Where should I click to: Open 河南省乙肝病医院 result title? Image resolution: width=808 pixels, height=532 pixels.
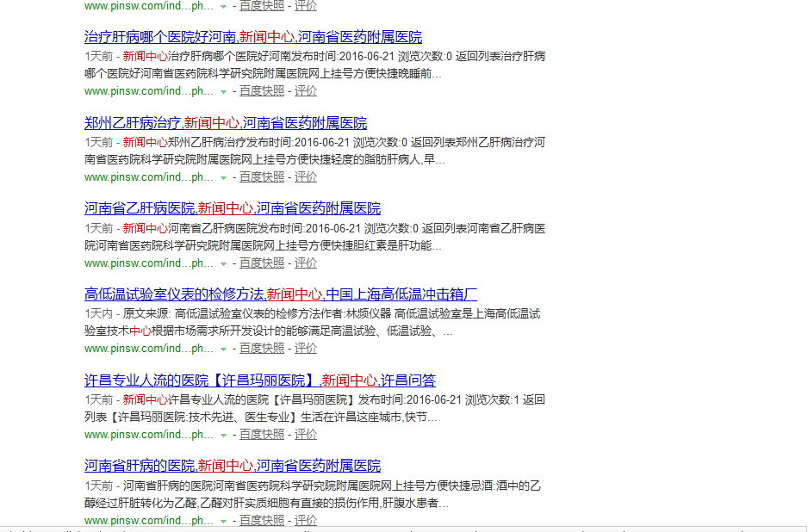[x=233, y=207]
